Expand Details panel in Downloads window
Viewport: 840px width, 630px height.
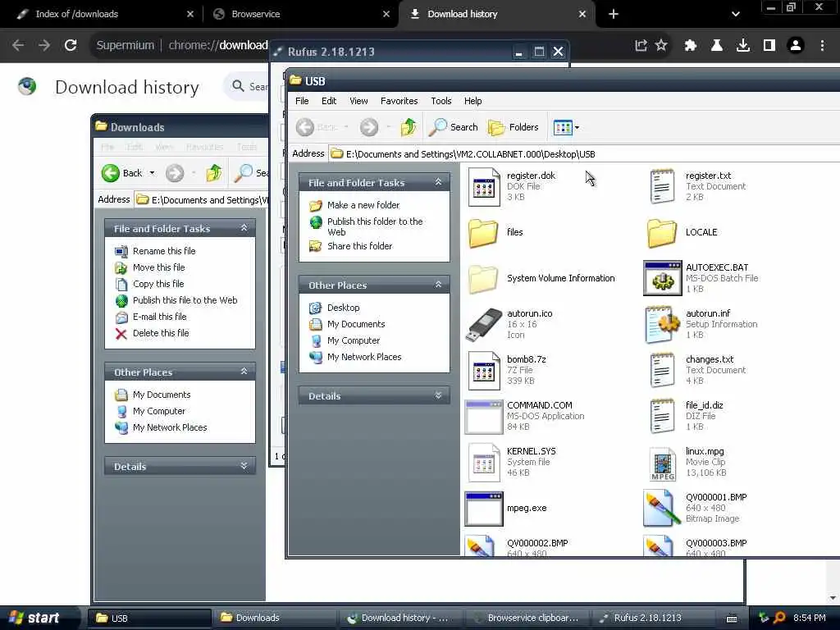244,466
